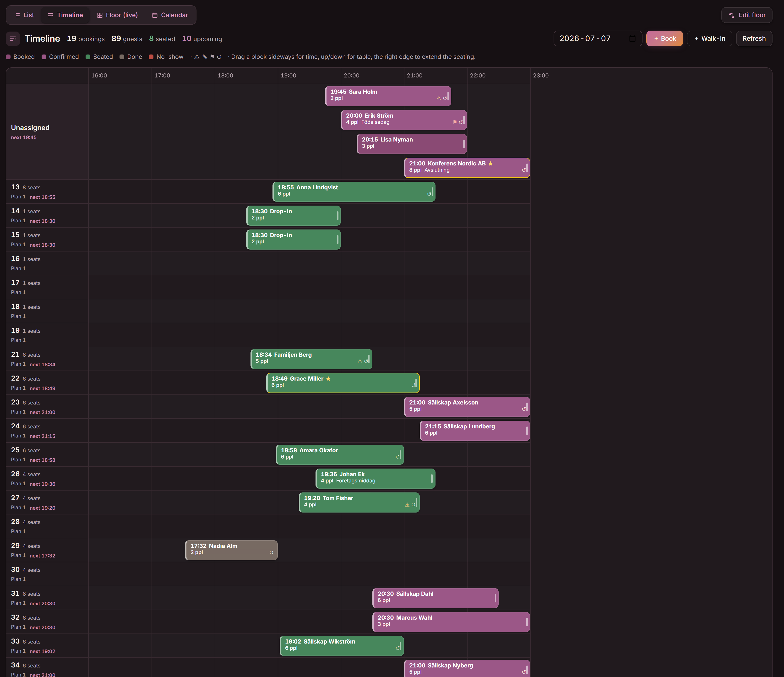784x677 pixels.
Task: Click table 13 row label with 8 seats
Action: tap(47, 191)
